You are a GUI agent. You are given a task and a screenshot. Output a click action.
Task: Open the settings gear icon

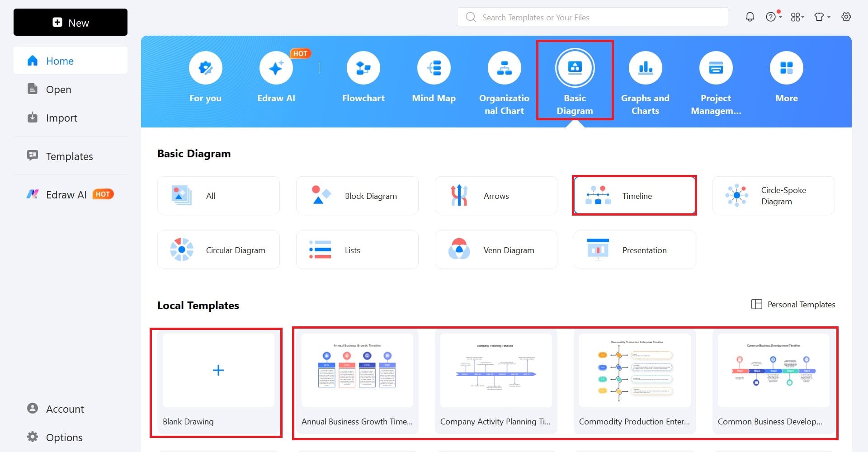(x=846, y=17)
